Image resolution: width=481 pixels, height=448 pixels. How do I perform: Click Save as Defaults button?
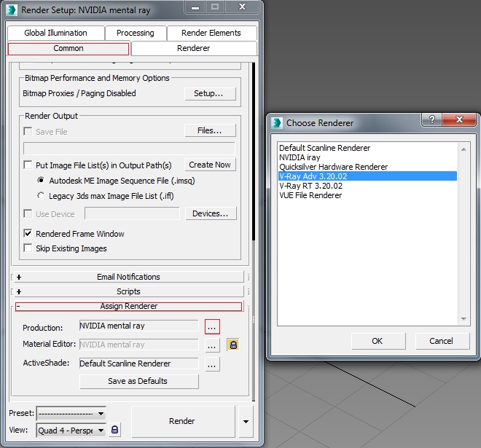coord(139,381)
